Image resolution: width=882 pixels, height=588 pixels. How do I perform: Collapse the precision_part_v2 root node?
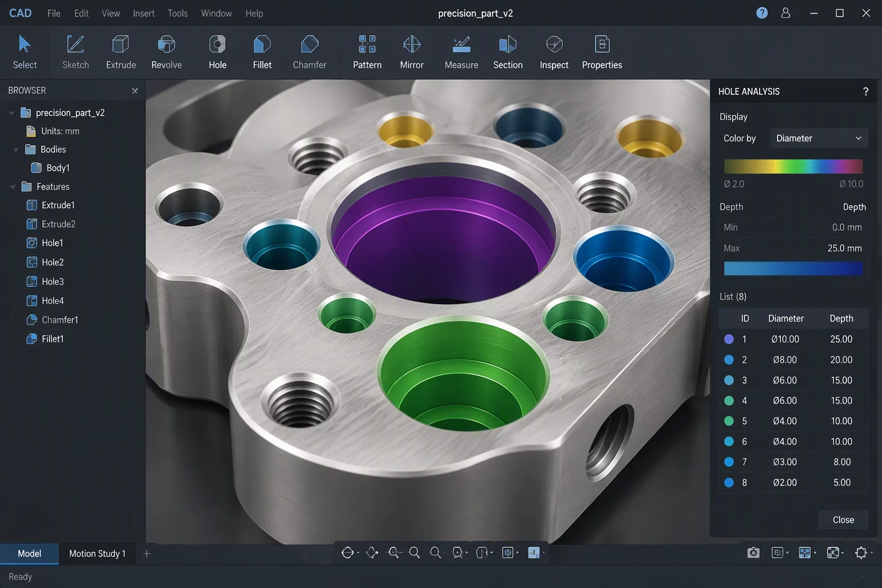(11, 113)
